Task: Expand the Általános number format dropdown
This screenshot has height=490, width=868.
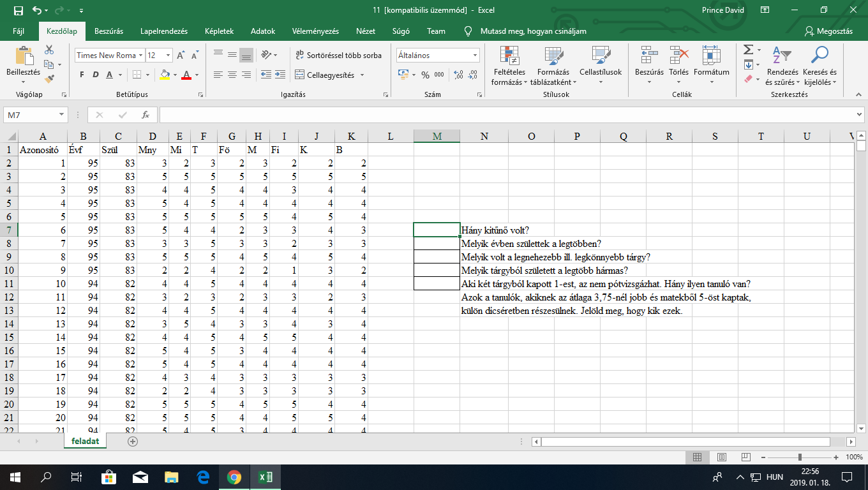Action: tap(475, 56)
